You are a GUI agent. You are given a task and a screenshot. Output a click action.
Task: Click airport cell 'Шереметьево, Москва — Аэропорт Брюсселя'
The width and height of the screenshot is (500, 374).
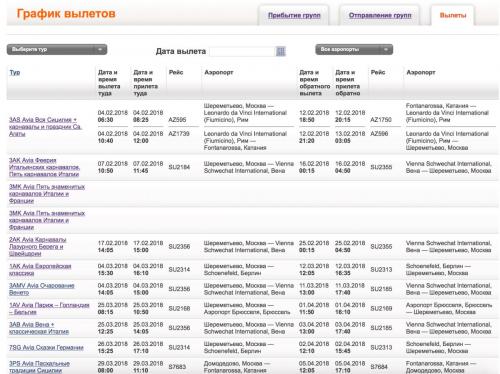pos(247,308)
